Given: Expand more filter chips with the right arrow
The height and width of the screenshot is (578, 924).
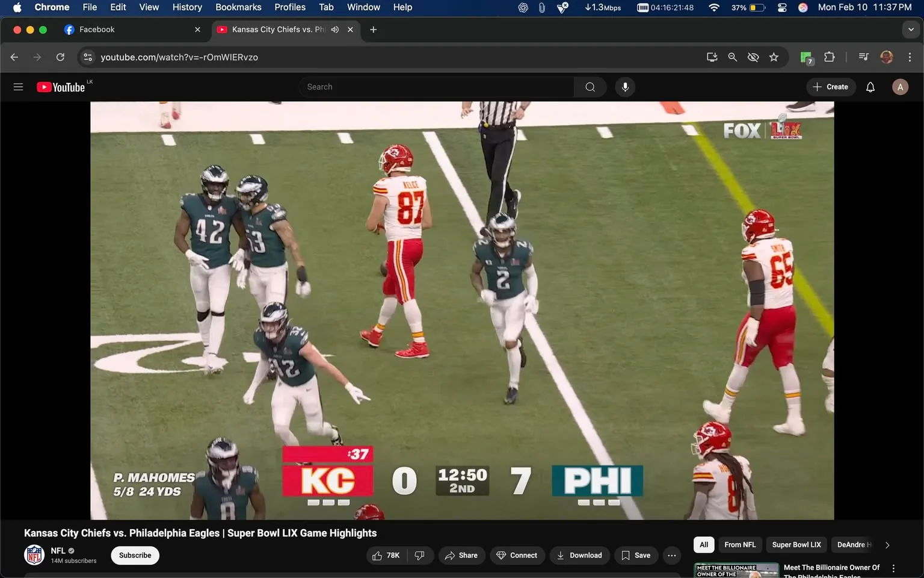Looking at the screenshot, I should click(887, 545).
